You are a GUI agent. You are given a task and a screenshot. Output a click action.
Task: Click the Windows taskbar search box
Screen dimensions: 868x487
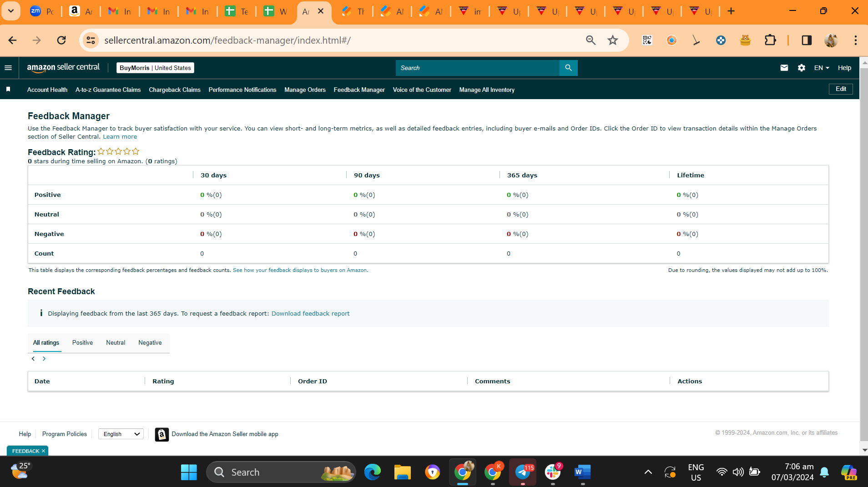pos(281,472)
